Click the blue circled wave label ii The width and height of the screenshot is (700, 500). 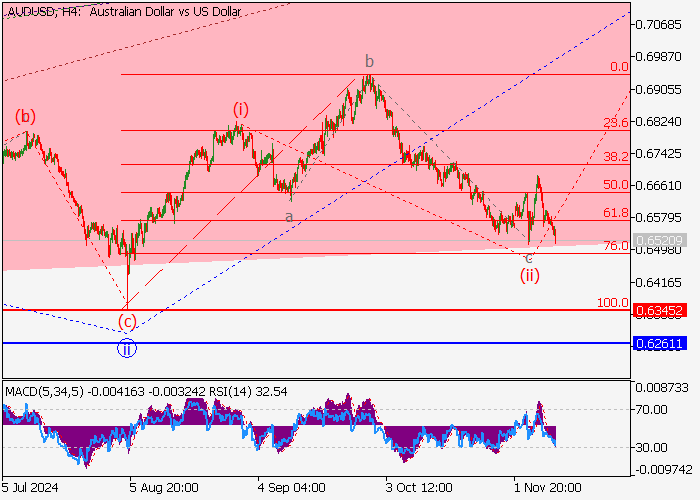(127, 349)
